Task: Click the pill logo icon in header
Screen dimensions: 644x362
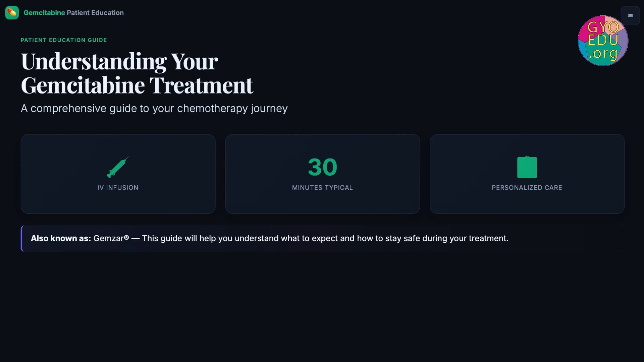Action: (x=12, y=13)
